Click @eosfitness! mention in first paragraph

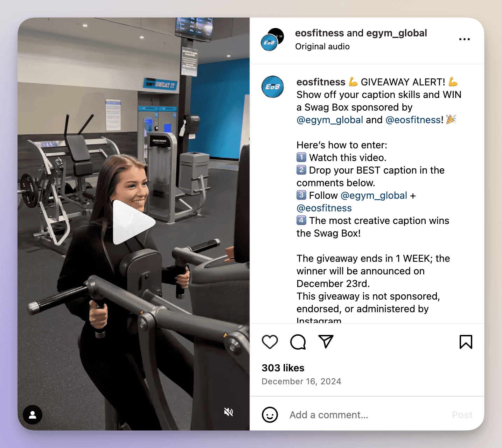414,120
